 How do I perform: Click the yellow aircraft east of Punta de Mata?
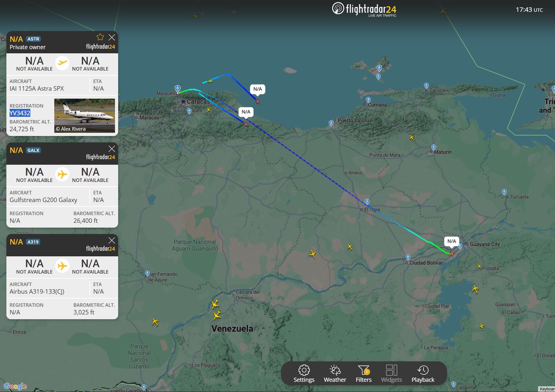tap(412, 137)
